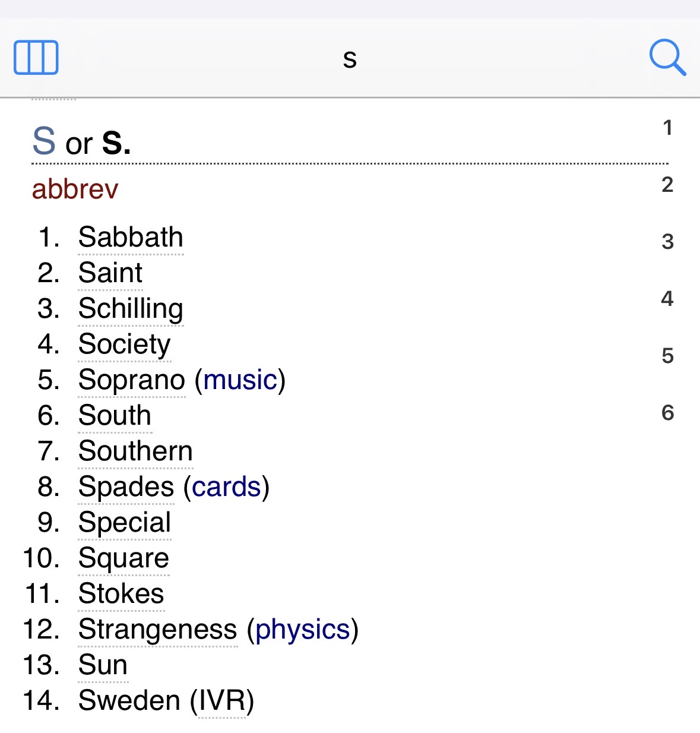Follow the Saint entry link

pos(110,273)
